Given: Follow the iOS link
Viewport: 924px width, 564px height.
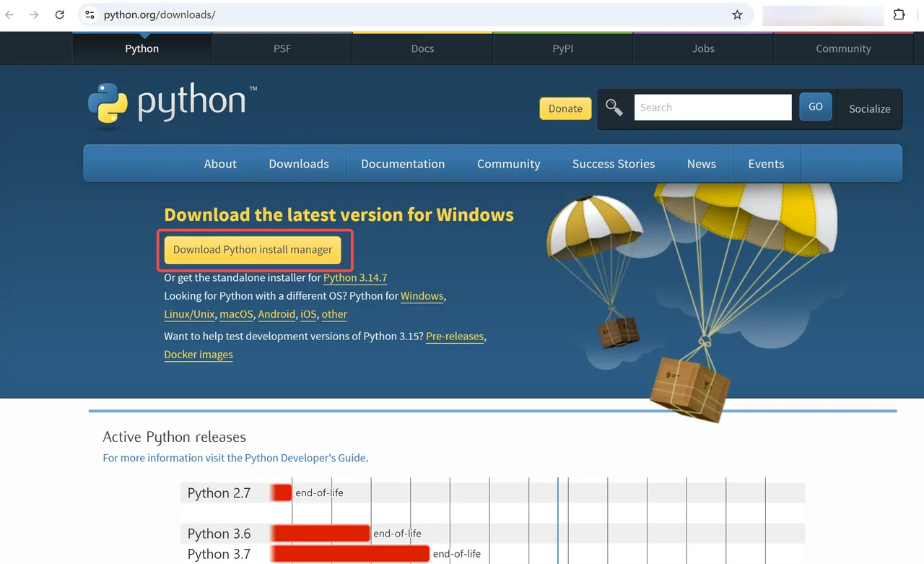Looking at the screenshot, I should click(x=308, y=314).
